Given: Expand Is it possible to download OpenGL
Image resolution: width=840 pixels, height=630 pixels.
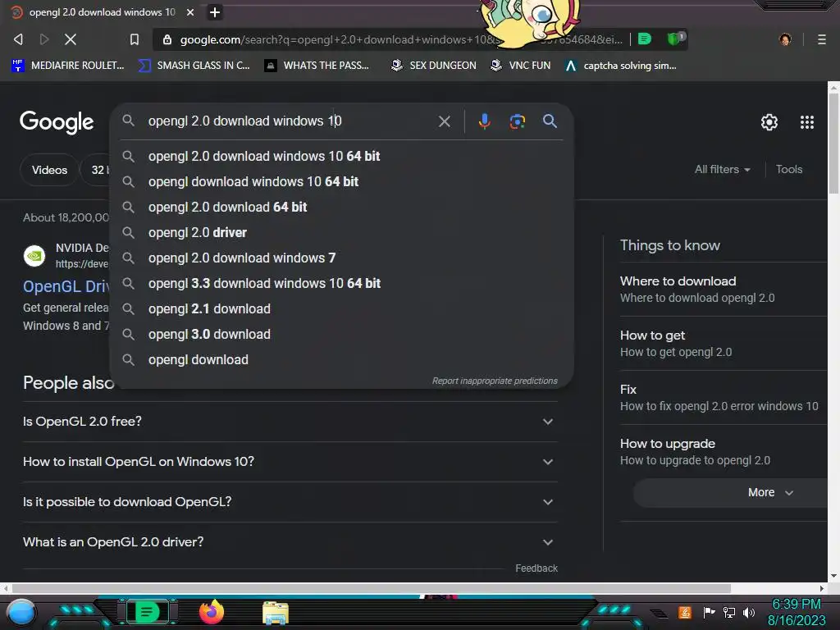Looking at the screenshot, I should tap(290, 502).
